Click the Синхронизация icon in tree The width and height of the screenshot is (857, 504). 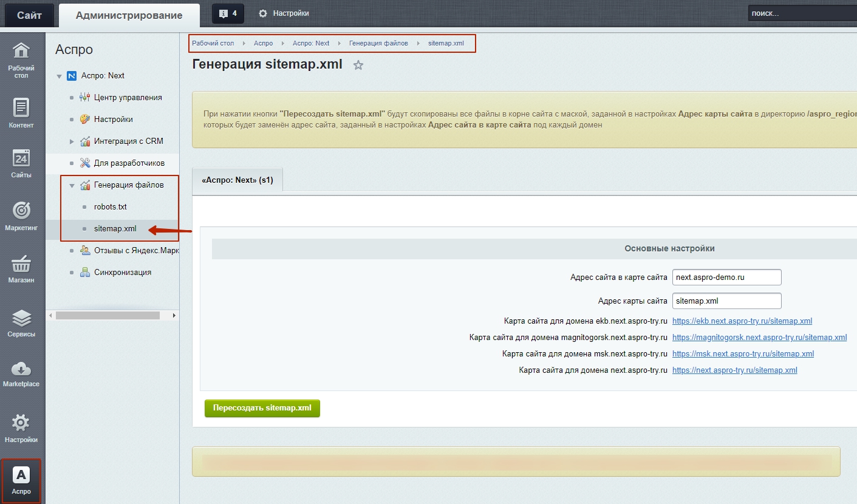85,273
